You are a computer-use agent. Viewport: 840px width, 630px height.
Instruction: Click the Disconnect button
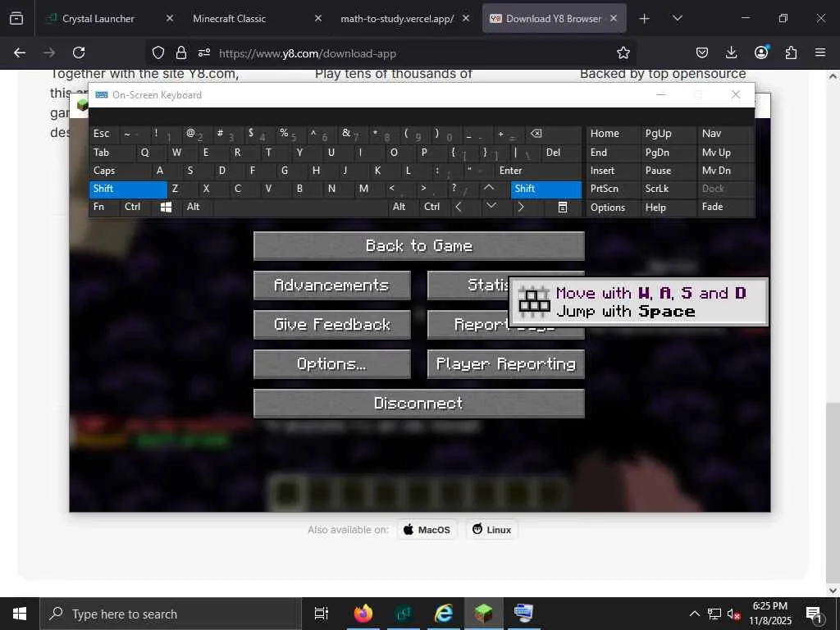point(419,404)
